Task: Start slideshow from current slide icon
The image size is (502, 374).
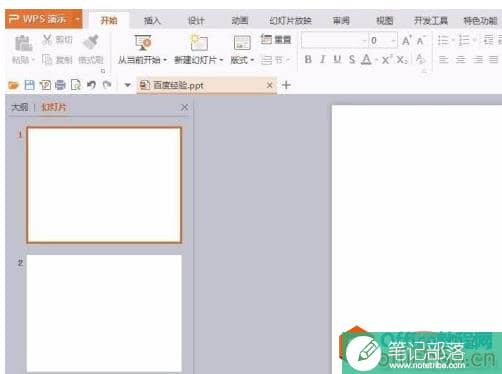Action: point(143,43)
